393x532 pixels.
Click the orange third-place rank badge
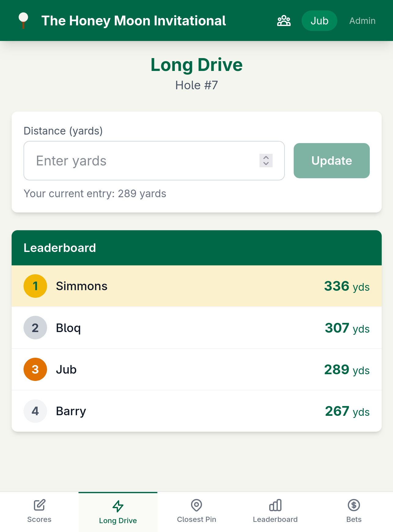[35, 369]
